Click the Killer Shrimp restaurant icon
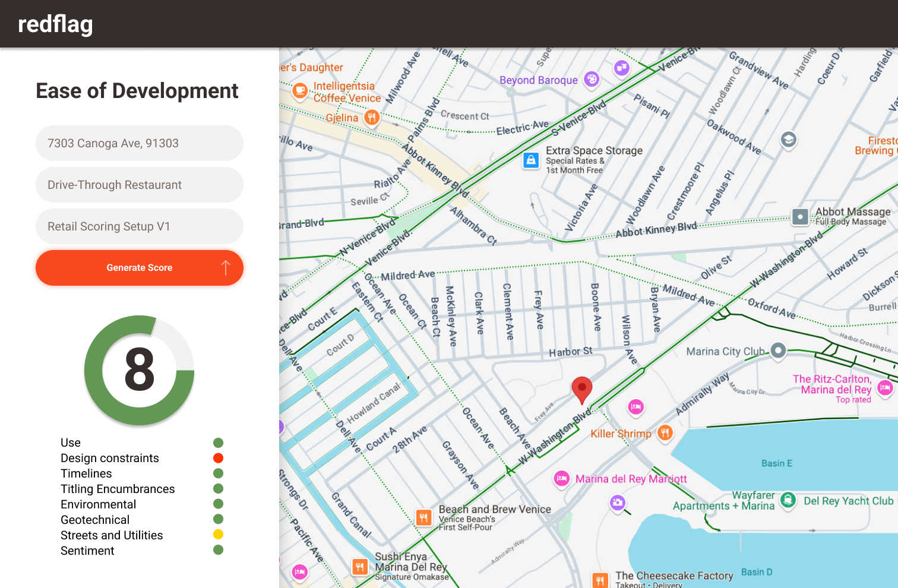898x588 pixels. [x=665, y=433]
